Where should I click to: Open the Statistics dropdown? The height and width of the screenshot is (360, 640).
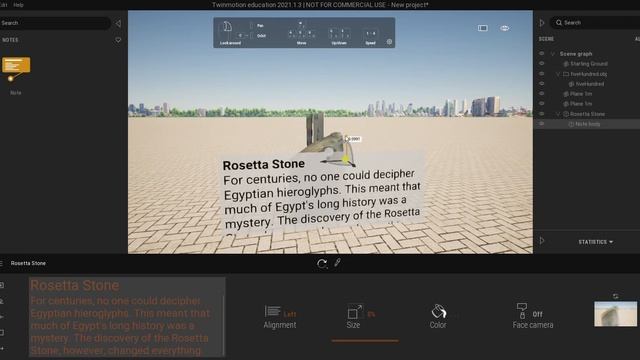[596, 242]
